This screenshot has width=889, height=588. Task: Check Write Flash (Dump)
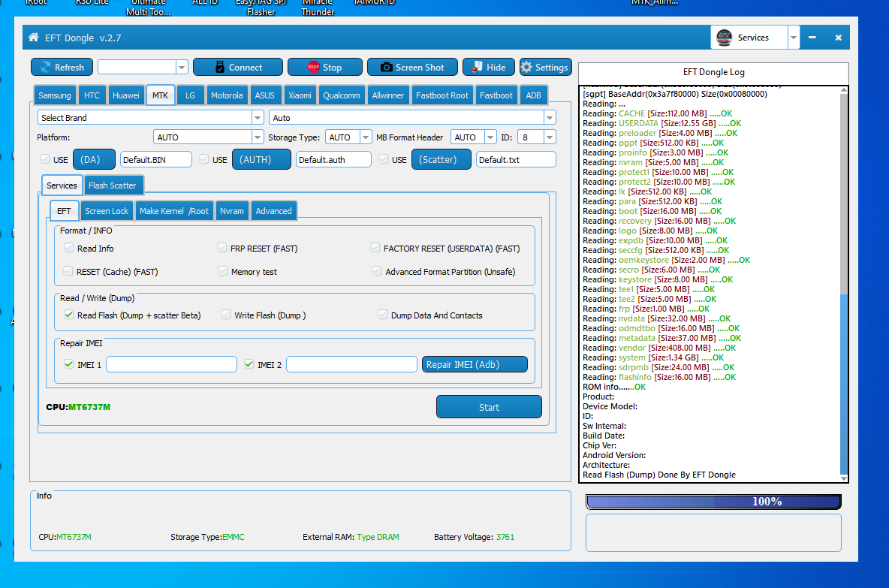(226, 315)
